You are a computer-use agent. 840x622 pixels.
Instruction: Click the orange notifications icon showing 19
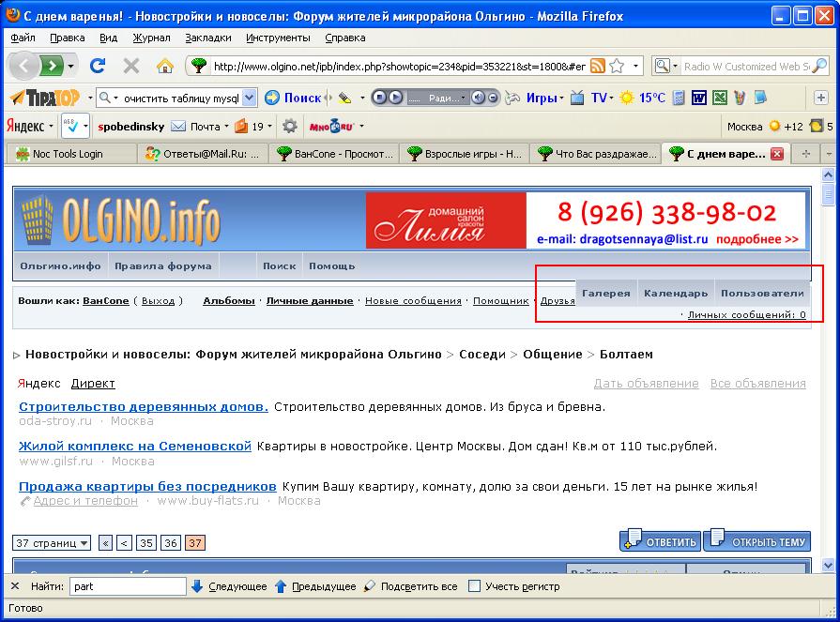point(241,127)
